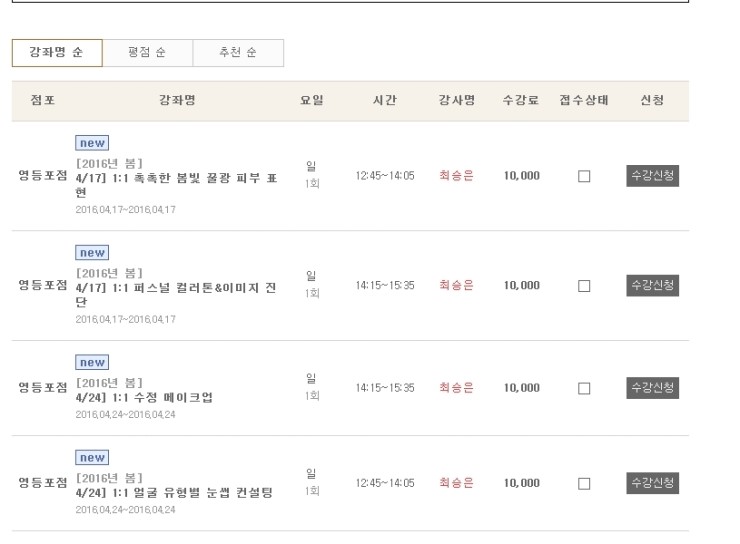Switch to the 평점 순 tab
Viewport: 740px width, 544px height.
[x=147, y=54]
